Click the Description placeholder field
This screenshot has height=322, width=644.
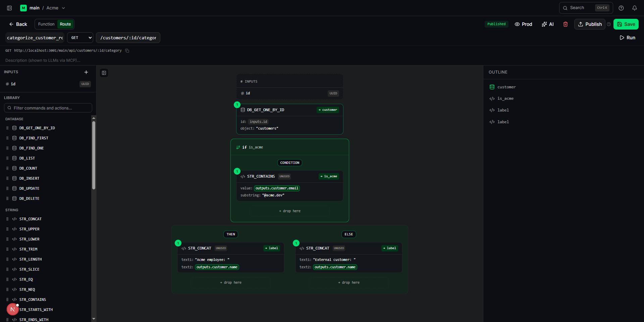point(43,60)
